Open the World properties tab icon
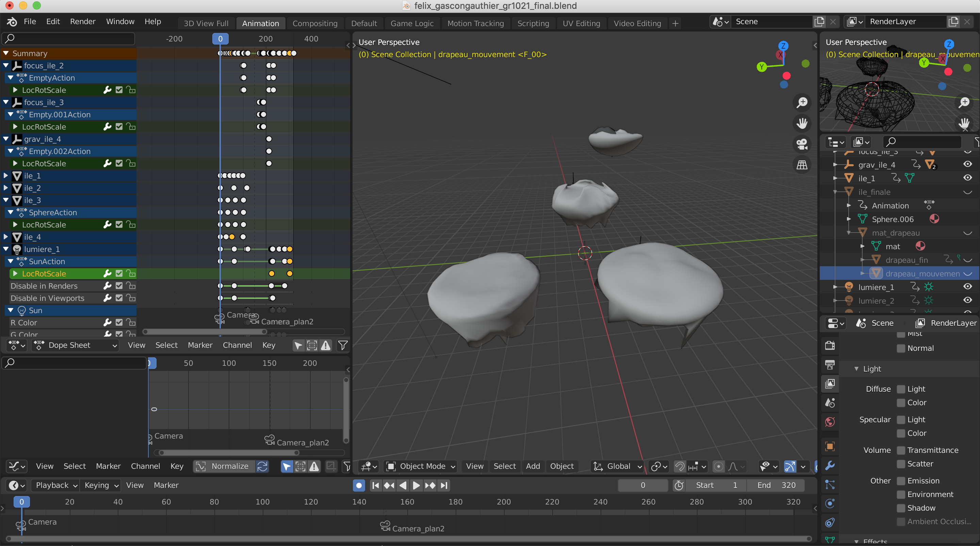The image size is (980, 546). pos(830,422)
